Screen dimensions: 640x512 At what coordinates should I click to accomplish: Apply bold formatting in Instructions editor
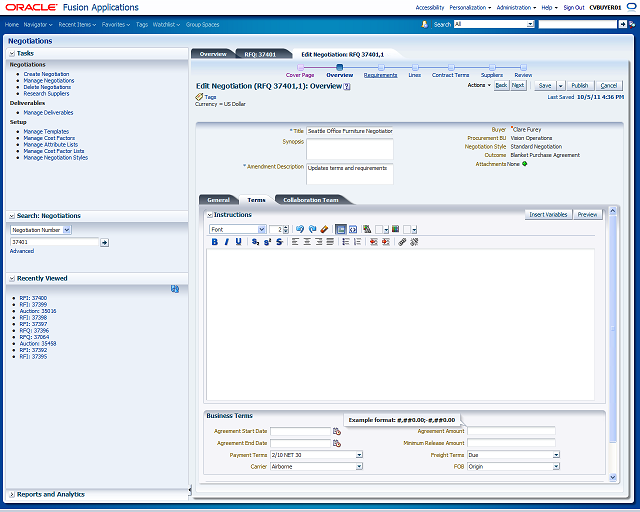[x=215, y=242]
